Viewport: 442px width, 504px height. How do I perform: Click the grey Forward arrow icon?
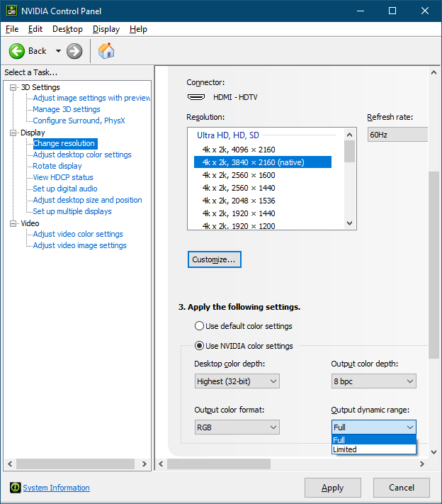click(74, 51)
